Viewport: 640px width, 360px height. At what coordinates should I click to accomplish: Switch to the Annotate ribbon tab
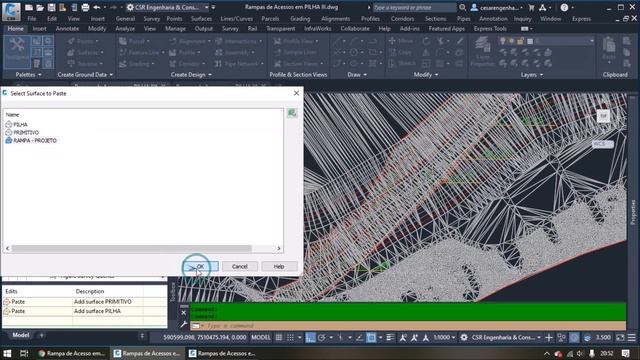pyautogui.click(x=67, y=29)
